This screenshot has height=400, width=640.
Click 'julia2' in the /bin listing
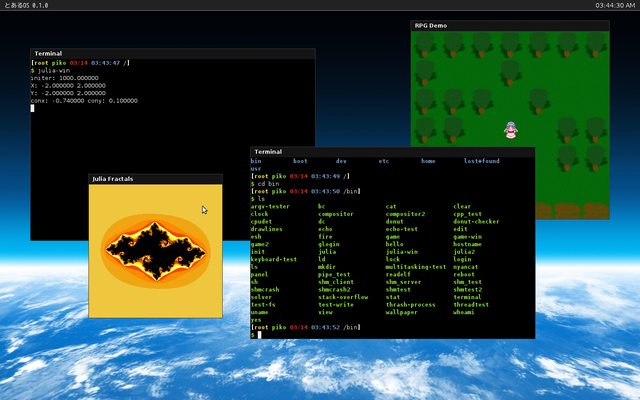click(x=464, y=252)
